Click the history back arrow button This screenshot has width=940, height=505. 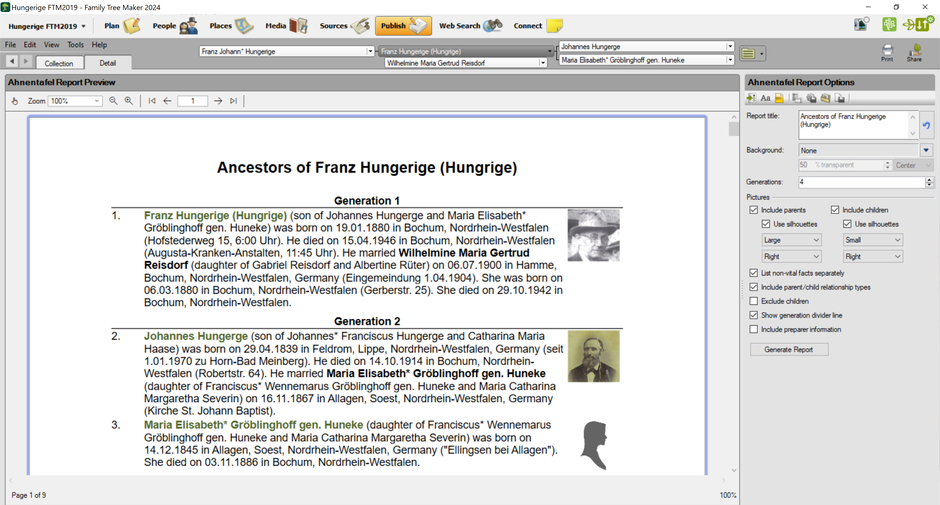12,61
